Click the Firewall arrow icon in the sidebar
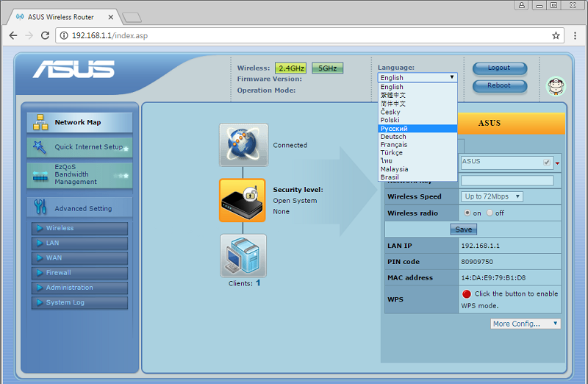588x384 pixels. pyautogui.click(x=39, y=273)
